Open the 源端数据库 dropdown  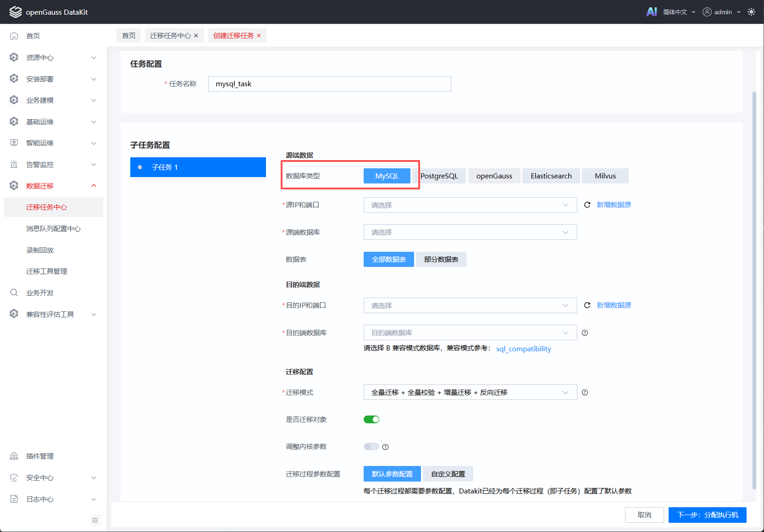(x=470, y=233)
